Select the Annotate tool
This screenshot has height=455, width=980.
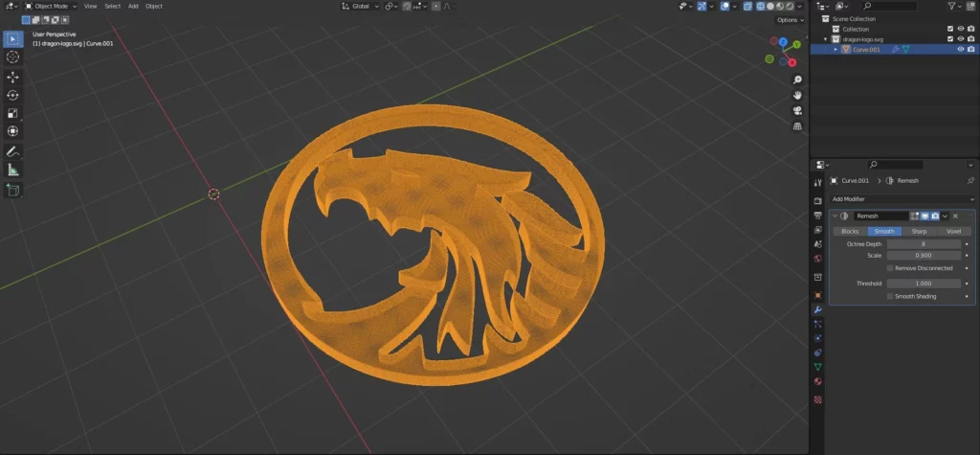click(x=11, y=151)
